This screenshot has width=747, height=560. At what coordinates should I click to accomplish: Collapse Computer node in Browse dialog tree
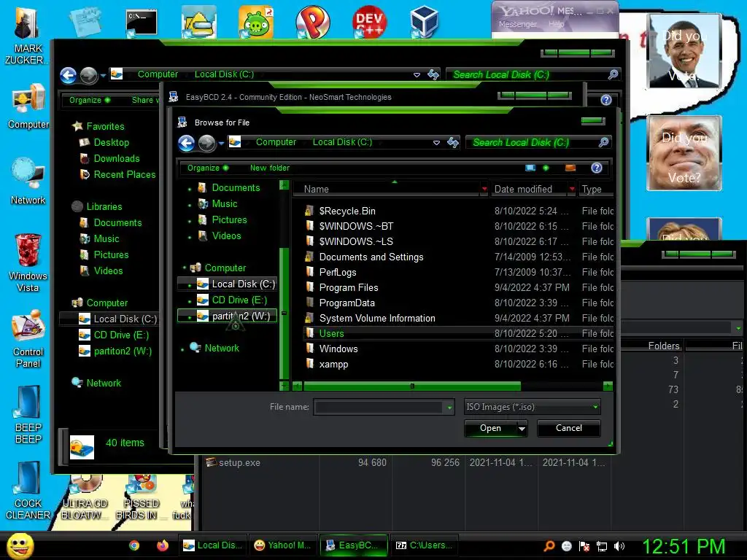(x=185, y=268)
